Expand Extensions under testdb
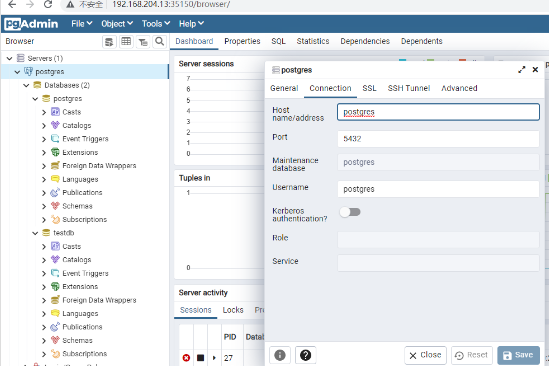Screen dimensions: 549x366 click(44, 287)
